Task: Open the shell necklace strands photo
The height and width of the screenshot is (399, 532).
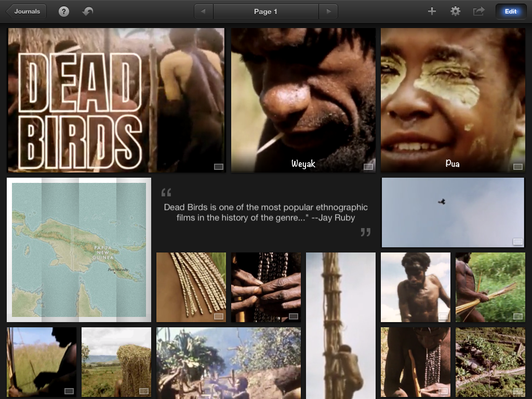Action: tap(191, 287)
